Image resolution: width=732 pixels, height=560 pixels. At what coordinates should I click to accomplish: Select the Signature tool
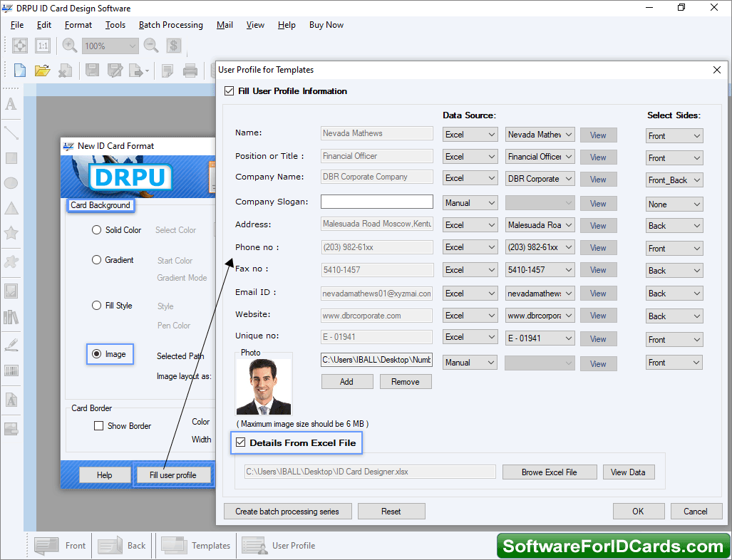[11, 346]
